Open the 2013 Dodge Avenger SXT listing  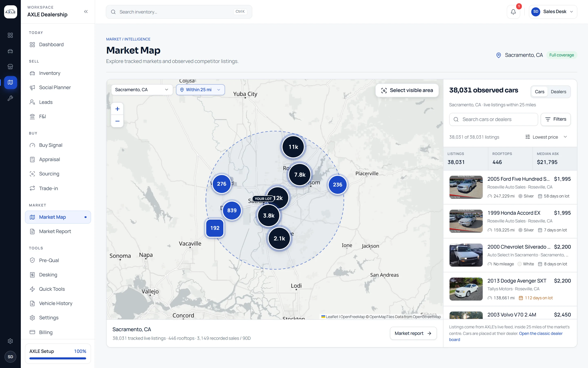(510, 289)
